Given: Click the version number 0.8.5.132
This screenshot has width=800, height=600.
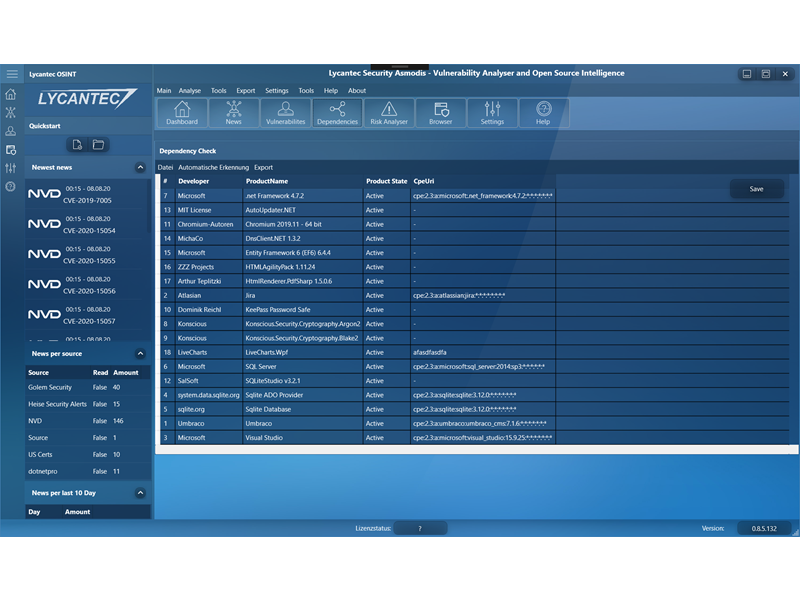Looking at the screenshot, I should pos(764,529).
